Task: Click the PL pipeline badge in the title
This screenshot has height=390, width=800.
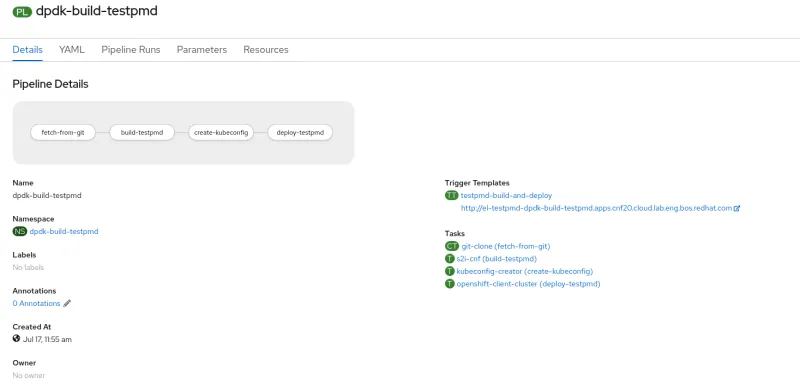Action: (22, 12)
